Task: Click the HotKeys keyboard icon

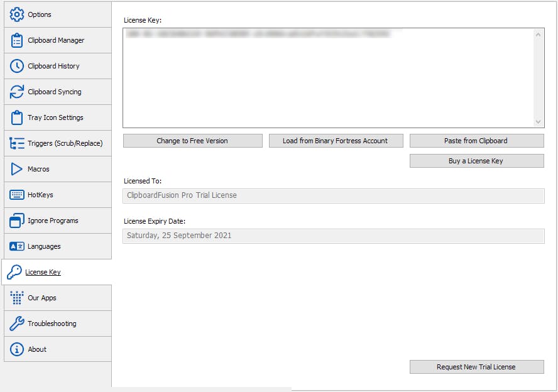Action: [x=17, y=195]
